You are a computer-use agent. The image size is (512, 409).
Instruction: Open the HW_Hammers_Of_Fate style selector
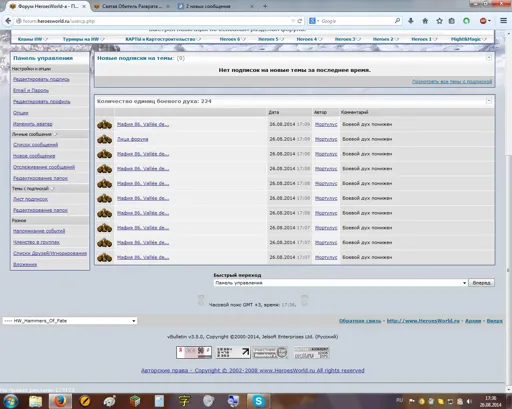click(x=70, y=321)
